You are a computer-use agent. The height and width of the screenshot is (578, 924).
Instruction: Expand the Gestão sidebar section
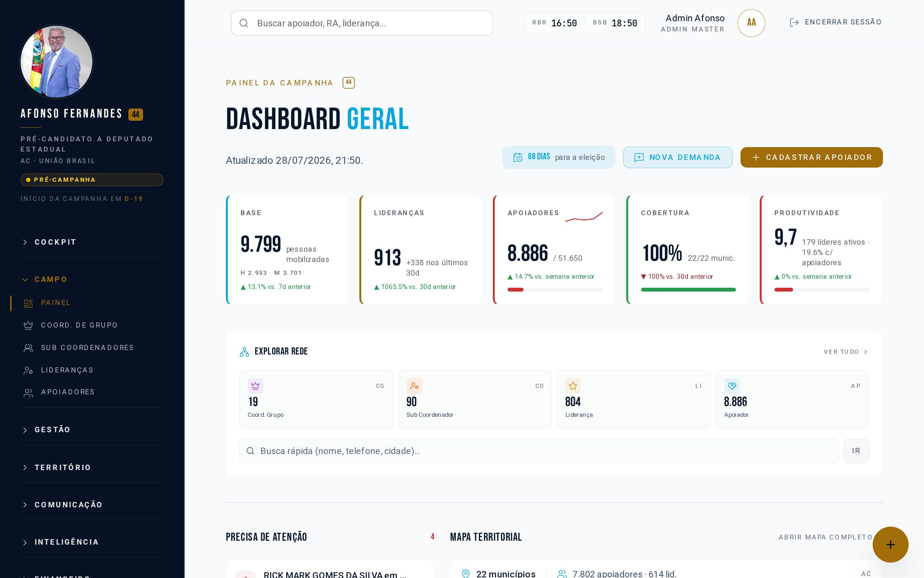(x=92, y=430)
